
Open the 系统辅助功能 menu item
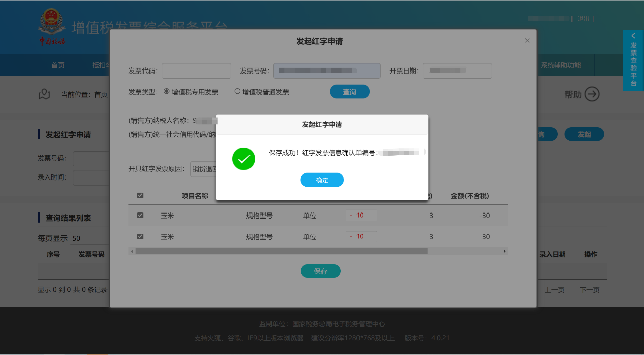[560, 65]
